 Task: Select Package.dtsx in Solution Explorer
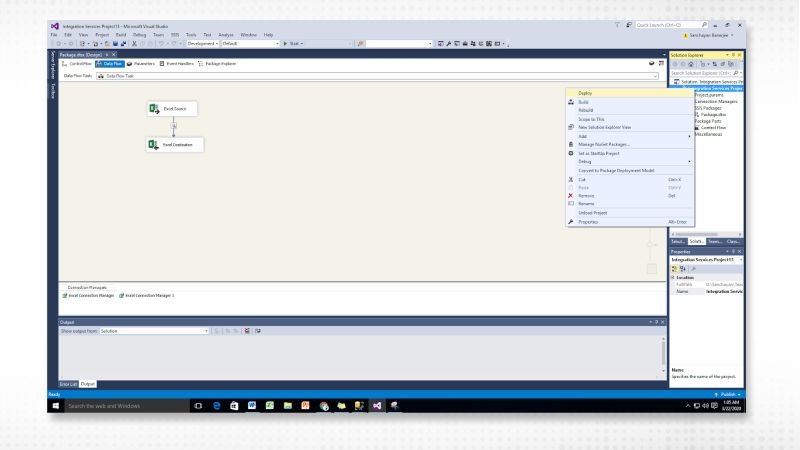point(713,115)
